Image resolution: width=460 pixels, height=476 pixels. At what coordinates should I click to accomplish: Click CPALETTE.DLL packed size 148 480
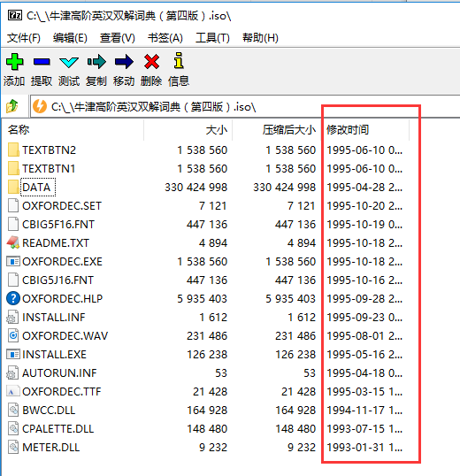(x=295, y=428)
